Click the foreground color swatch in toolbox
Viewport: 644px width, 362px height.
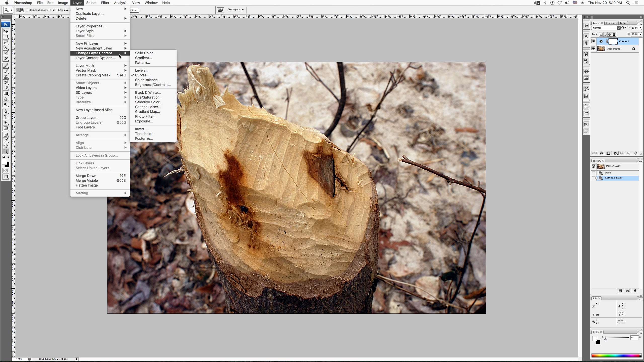coord(5,162)
